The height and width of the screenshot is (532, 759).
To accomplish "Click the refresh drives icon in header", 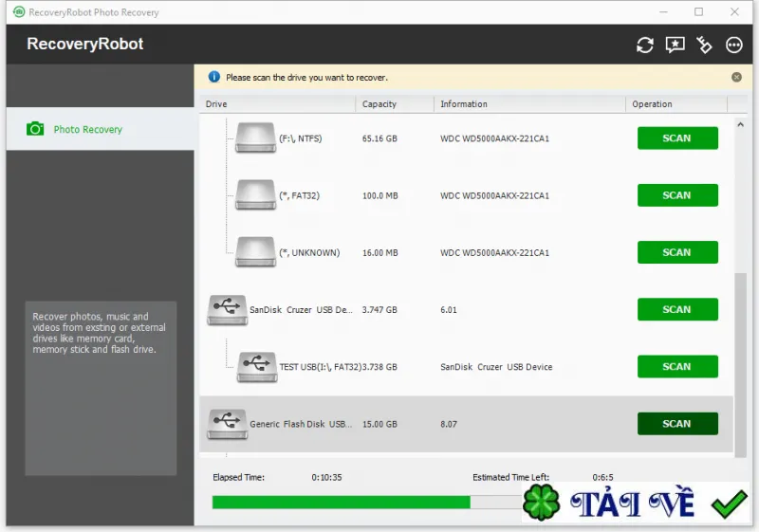I will pos(645,45).
